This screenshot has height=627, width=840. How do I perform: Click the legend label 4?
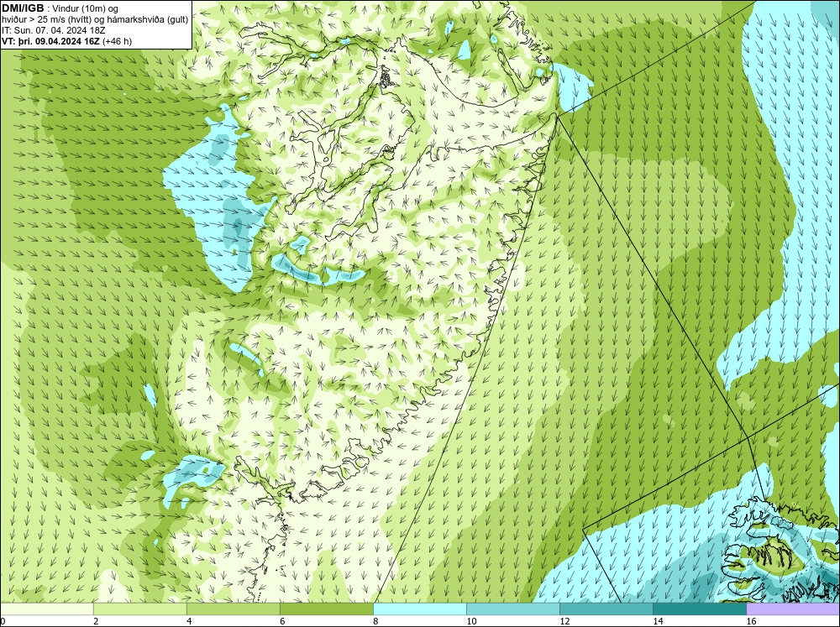point(189,621)
